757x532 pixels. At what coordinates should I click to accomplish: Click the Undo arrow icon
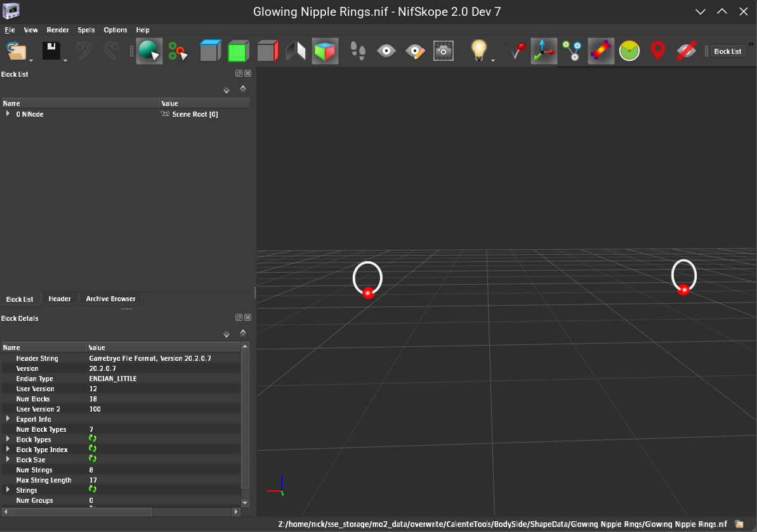(x=84, y=51)
